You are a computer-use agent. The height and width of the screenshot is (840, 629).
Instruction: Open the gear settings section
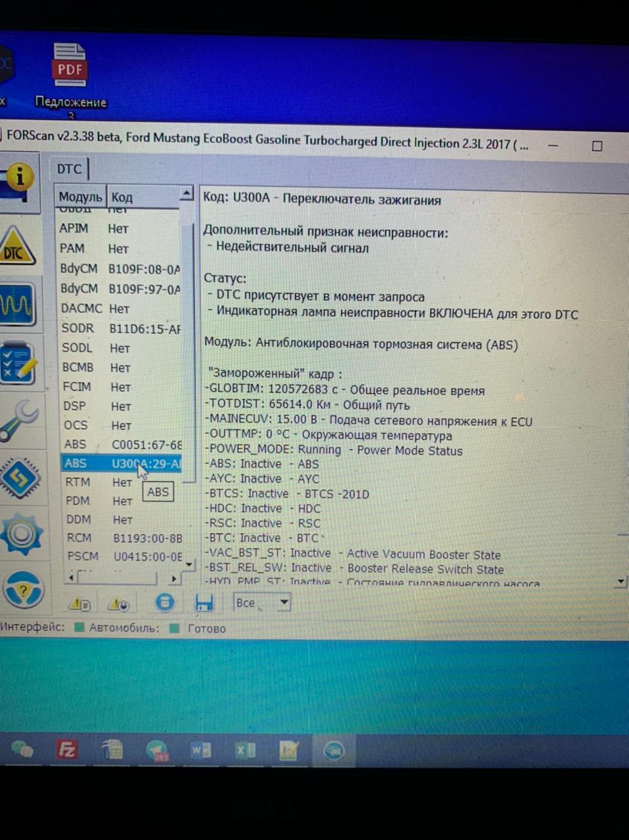click(x=21, y=534)
